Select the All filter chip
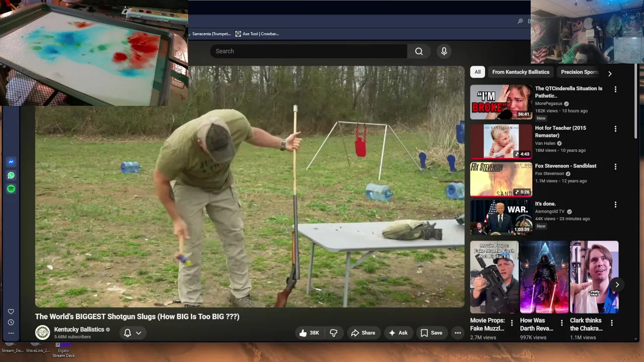644x362 pixels. click(x=477, y=72)
